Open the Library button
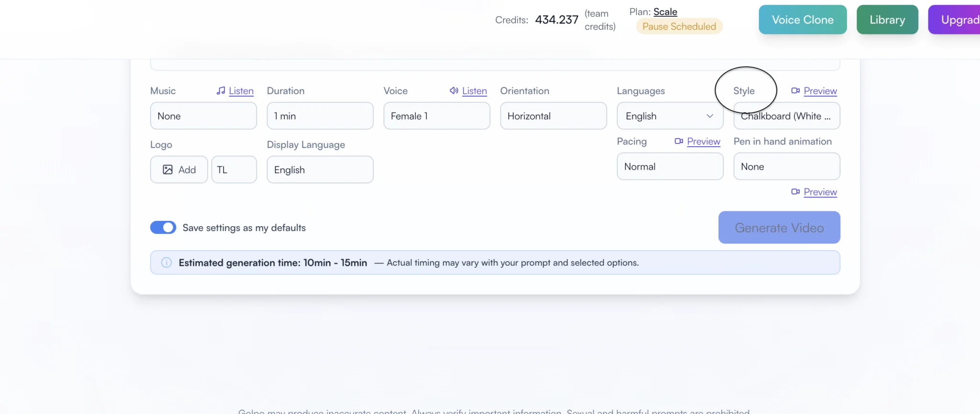Image resolution: width=980 pixels, height=414 pixels. pyautogui.click(x=887, y=20)
